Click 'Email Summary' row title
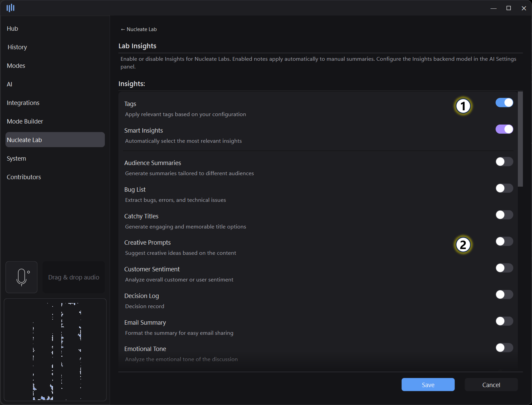The height and width of the screenshot is (405, 532). [145, 322]
